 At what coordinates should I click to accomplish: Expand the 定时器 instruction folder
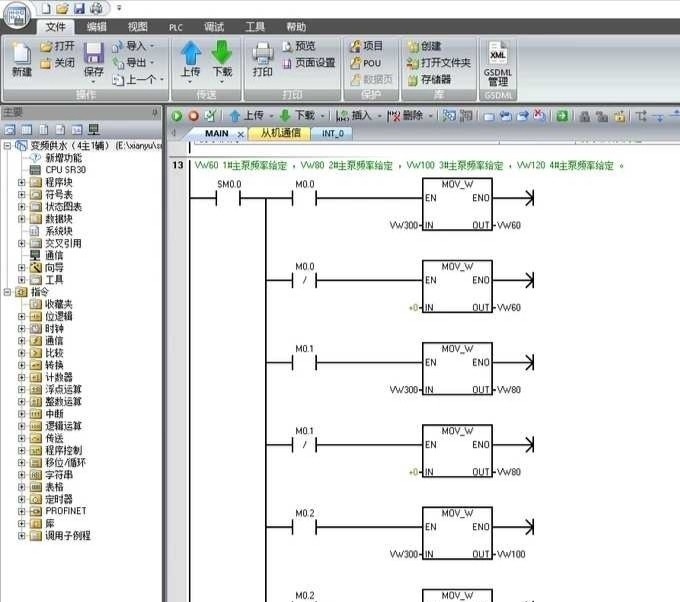pos(21,499)
